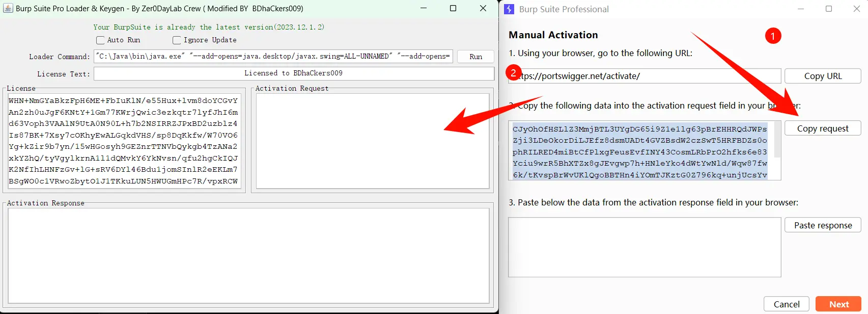Click the Java icon in Loader title bar
Screen dimensions: 868x314
coord(8,8)
